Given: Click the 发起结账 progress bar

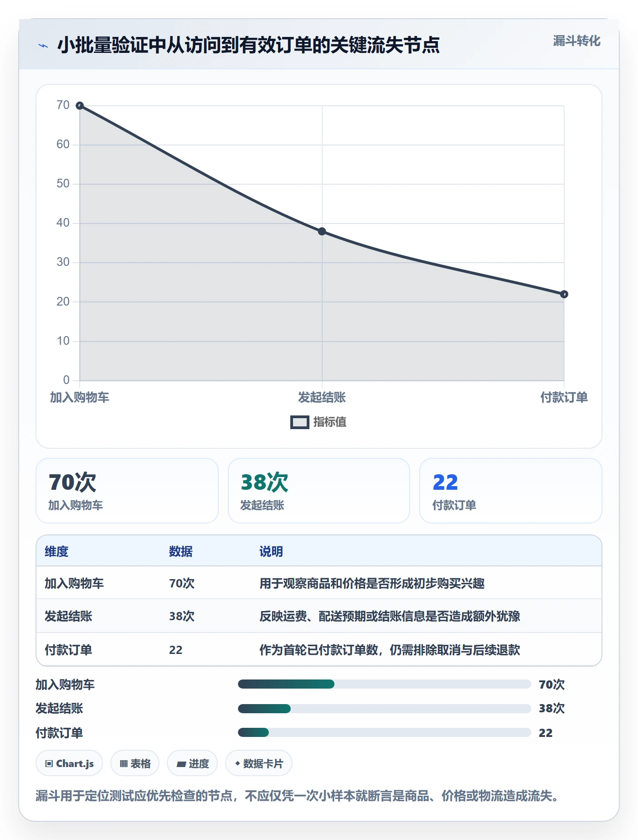Looking at the screenshot, I should click(x=385, y=708).
